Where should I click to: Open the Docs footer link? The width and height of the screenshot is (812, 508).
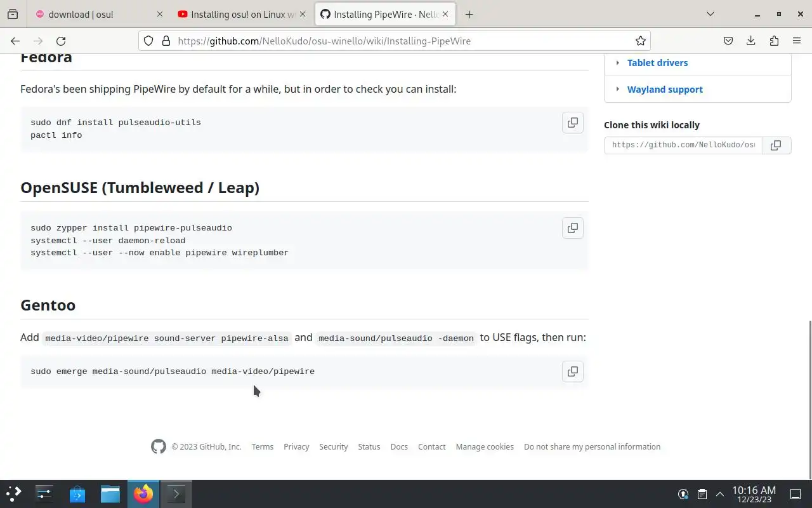(399, 446)
